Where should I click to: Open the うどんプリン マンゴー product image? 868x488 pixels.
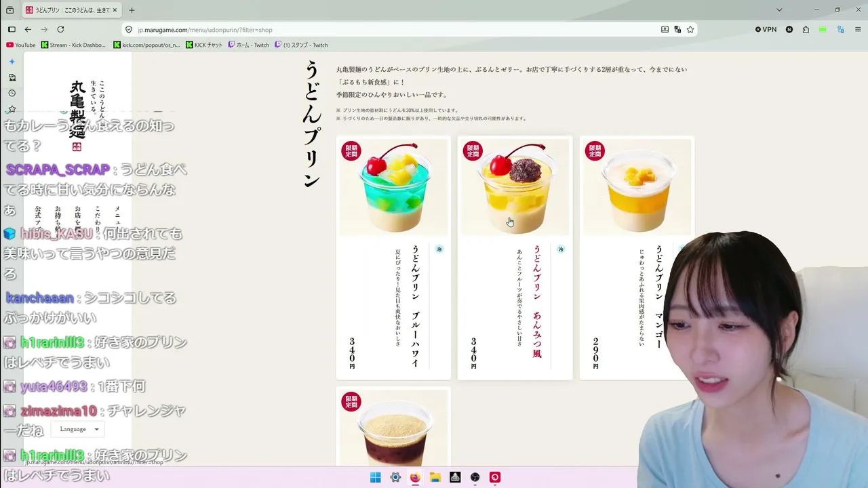637,186
